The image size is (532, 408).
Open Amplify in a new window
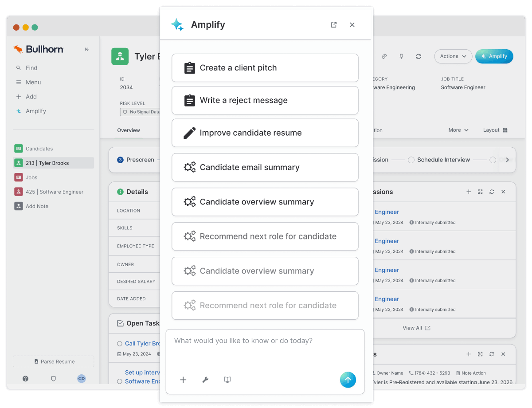pos(334,25)
